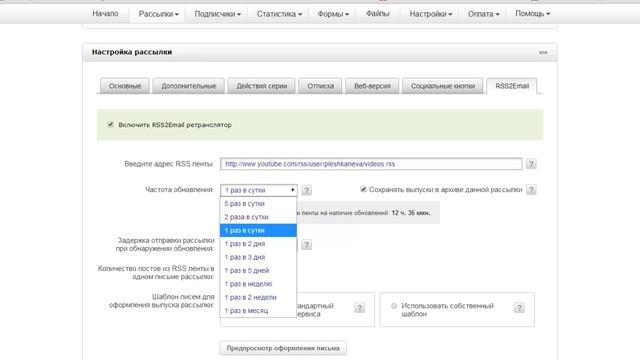Viewport: 640px width, 360px height.
Task: Open the Статистика menu
Action: [279, 14]
